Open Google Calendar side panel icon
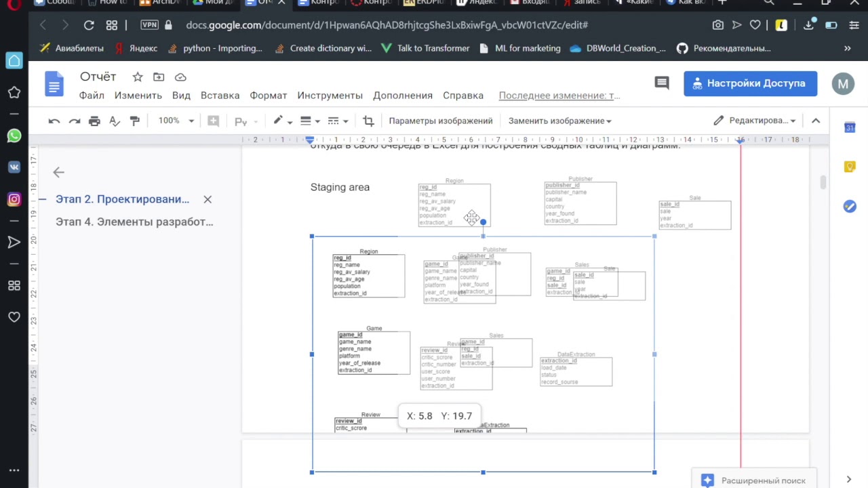 pos(850,127)
